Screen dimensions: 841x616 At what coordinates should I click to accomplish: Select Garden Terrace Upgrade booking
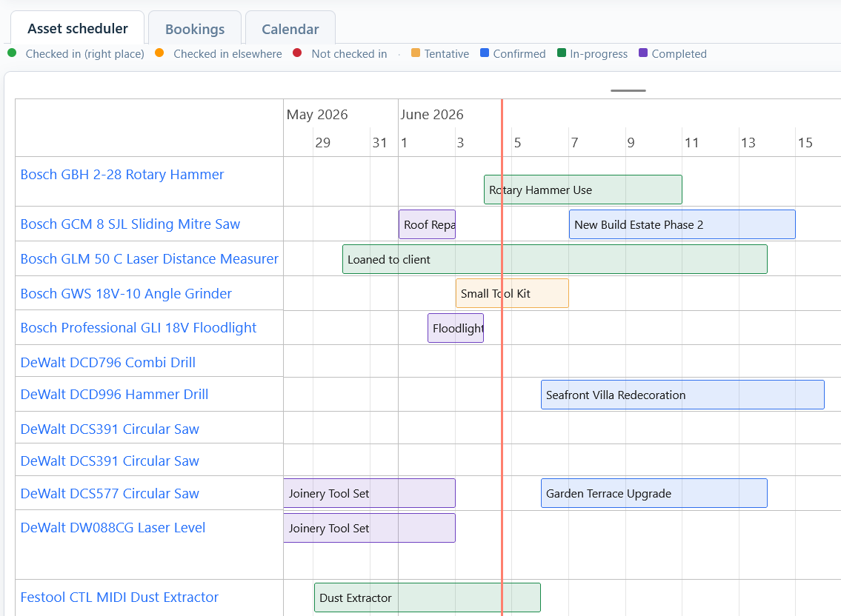pyautogui.click(x=654, y=494)
